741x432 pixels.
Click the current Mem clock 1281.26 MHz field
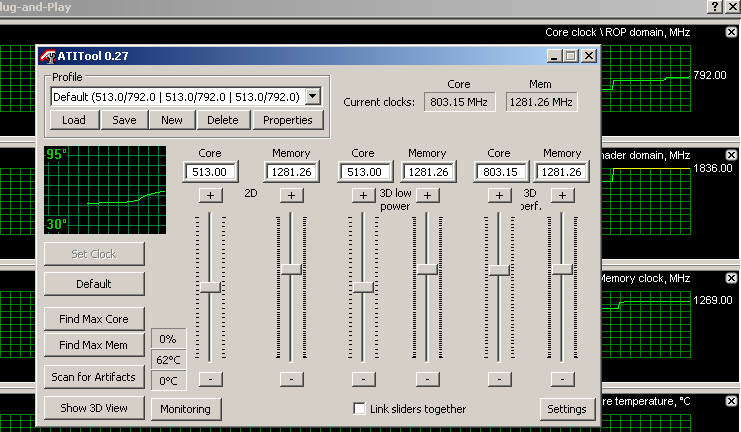pos(542,102)
